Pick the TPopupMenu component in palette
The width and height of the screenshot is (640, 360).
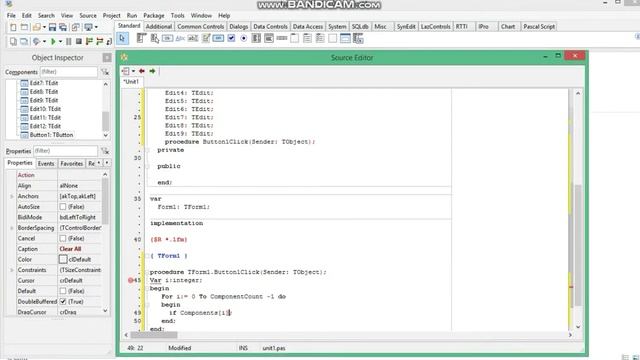(155, 38)
